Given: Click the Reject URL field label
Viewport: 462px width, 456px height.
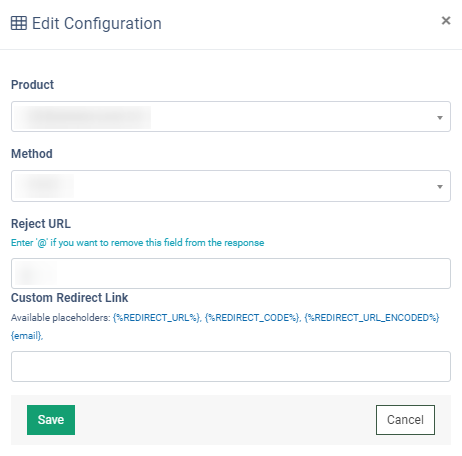Looking at the screenshot, I should [41, 224].
